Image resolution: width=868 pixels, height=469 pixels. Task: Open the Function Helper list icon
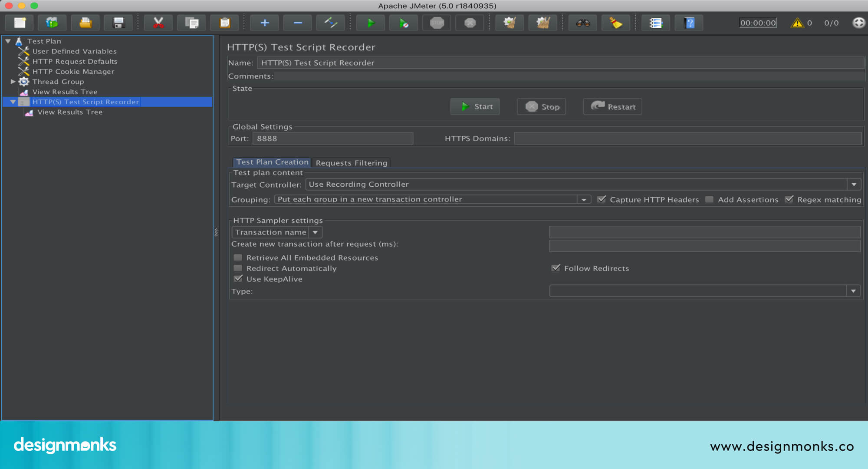pos(656,23)
